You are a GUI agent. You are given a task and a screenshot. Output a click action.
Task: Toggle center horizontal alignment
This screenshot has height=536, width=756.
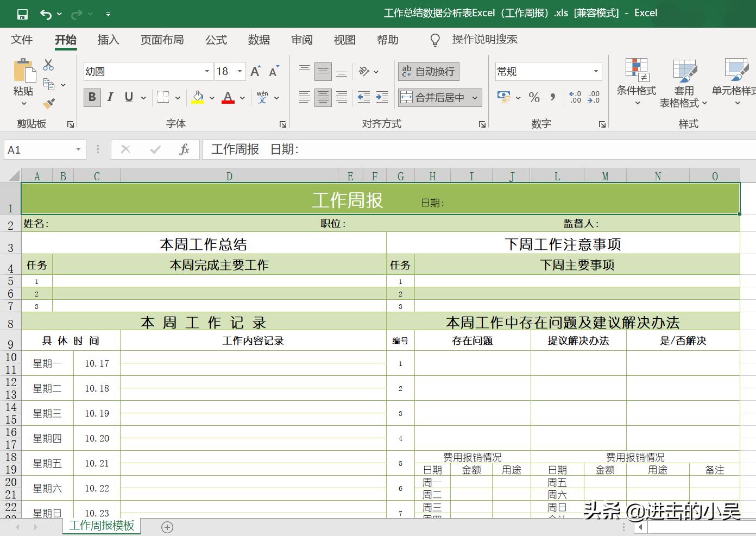323,97
